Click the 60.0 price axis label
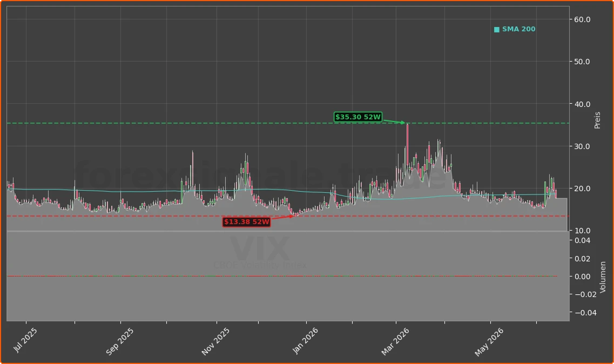Image resolution: width=614 pixels, height=364 pixels. click(582, 19)
